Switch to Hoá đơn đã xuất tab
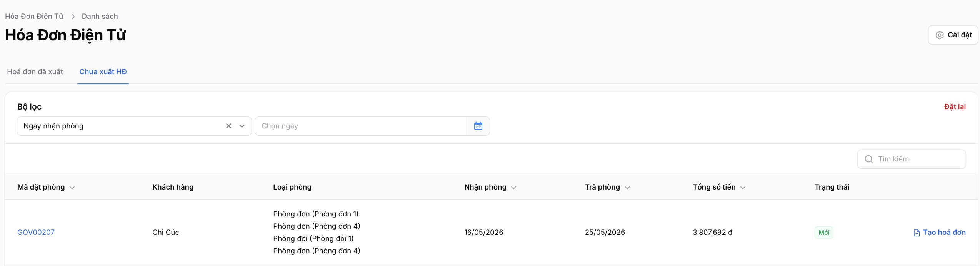The height and width of the screenshot is (266, 980). [x=35, y=72]
